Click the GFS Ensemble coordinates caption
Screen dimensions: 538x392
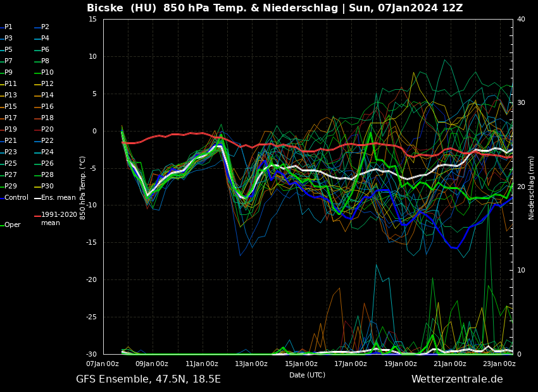(x=148, y=379)
